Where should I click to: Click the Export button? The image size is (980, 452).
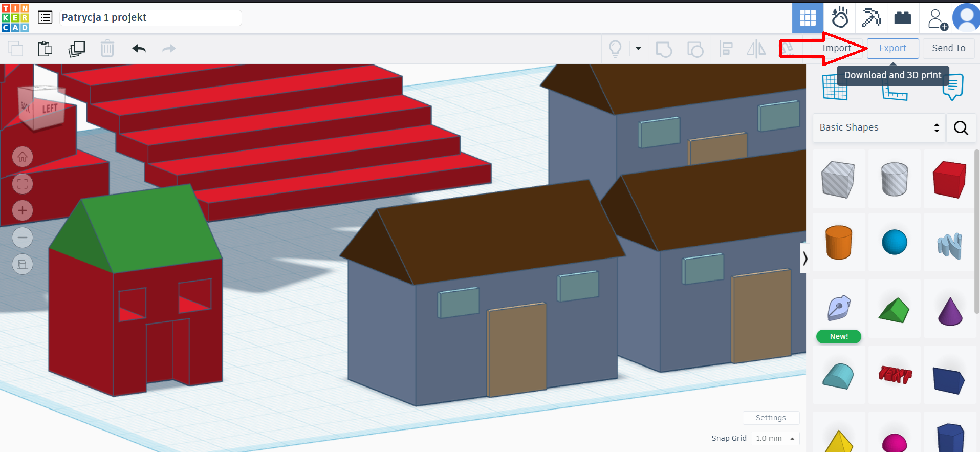892,48
